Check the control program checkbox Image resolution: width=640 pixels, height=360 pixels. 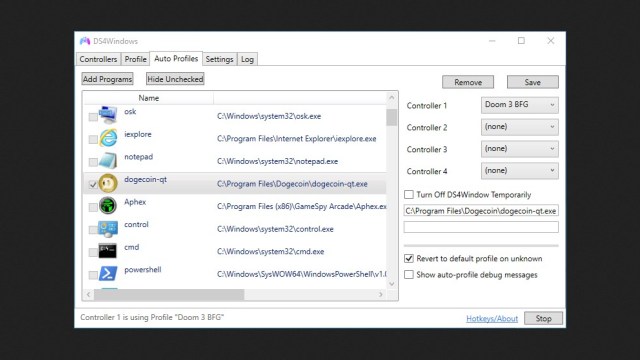click(93, 230)
